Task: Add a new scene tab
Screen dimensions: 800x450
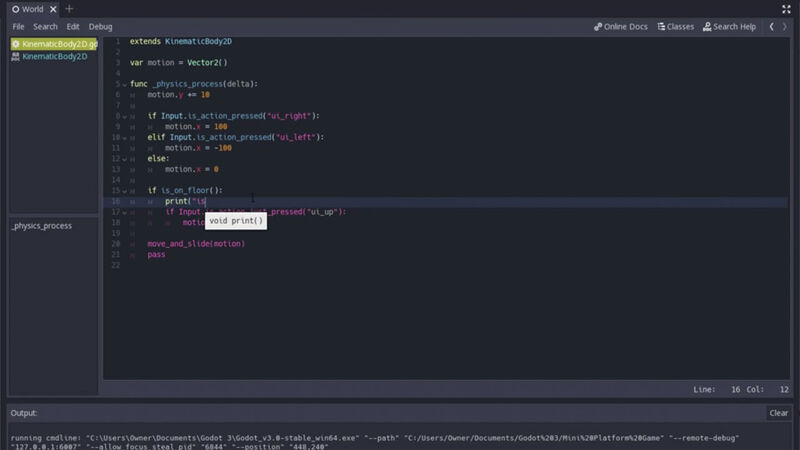Action: (69, 9)
